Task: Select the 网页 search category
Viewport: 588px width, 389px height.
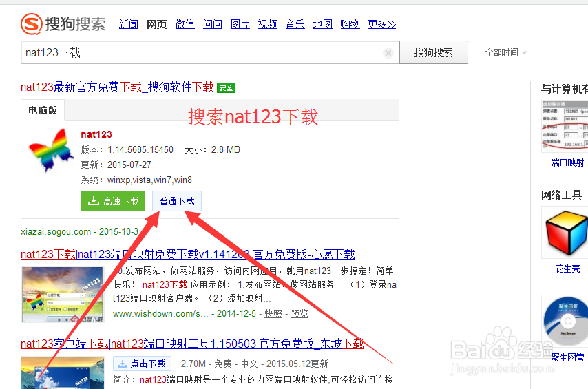Action: [156, 24]
